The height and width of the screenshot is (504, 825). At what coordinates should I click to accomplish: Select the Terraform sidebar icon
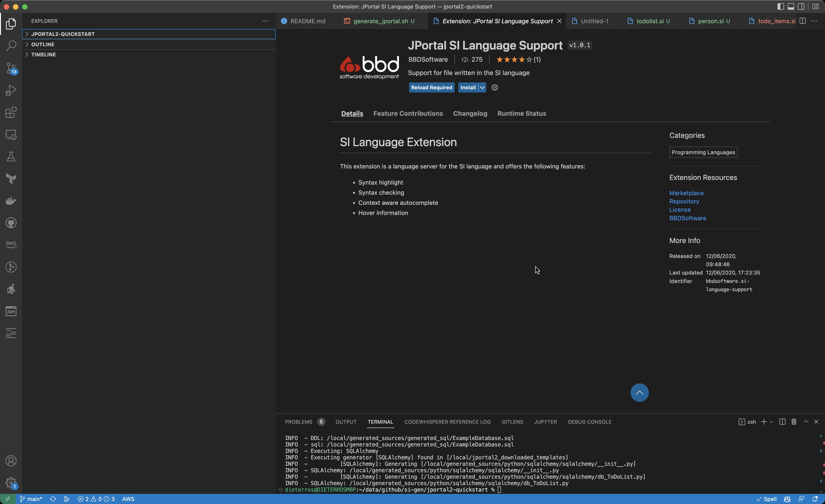point(11,178)
